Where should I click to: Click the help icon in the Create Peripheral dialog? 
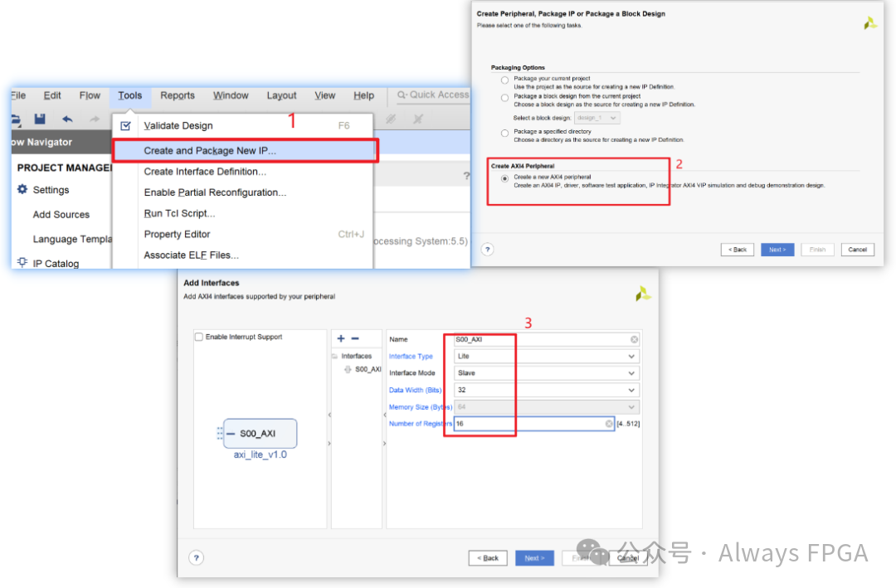click(x=488, y=249)
